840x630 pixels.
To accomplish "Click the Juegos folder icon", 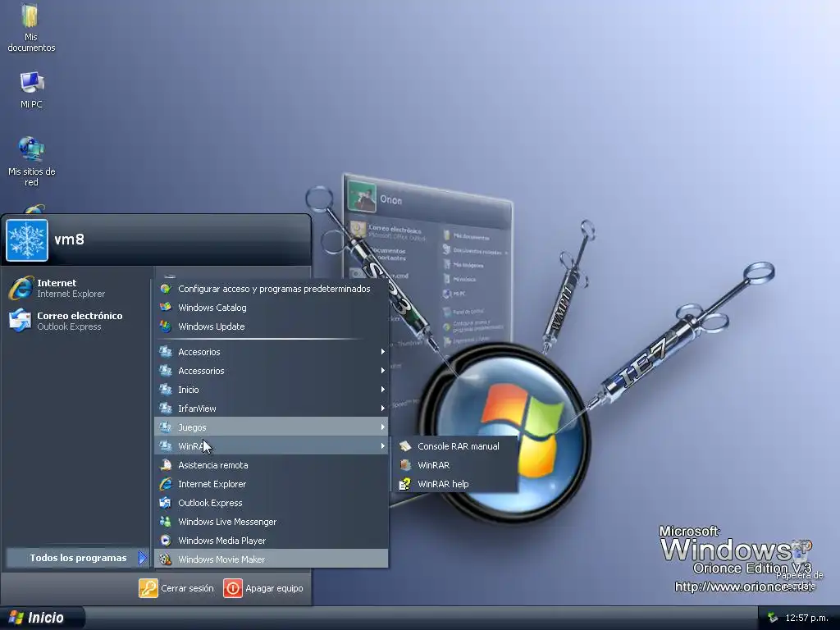I will point(166,427).
